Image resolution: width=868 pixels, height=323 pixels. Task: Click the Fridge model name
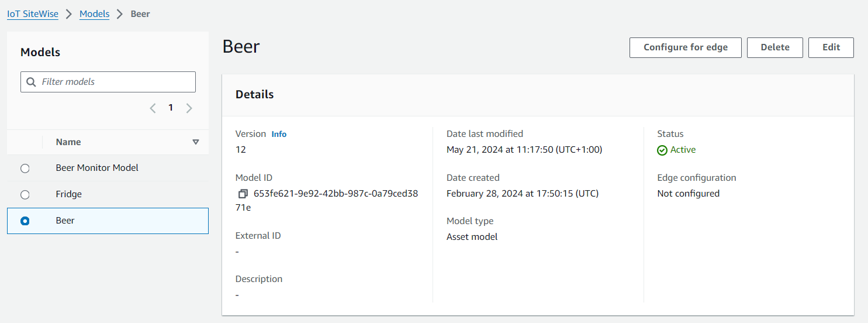click(69, 194)
